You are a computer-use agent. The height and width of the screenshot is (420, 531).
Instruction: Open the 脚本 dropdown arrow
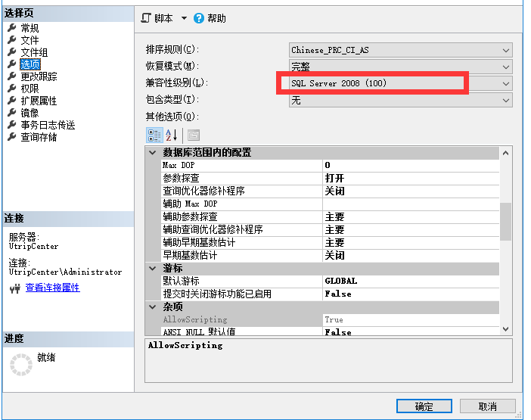pyautogui.click(x=184, y=18)
